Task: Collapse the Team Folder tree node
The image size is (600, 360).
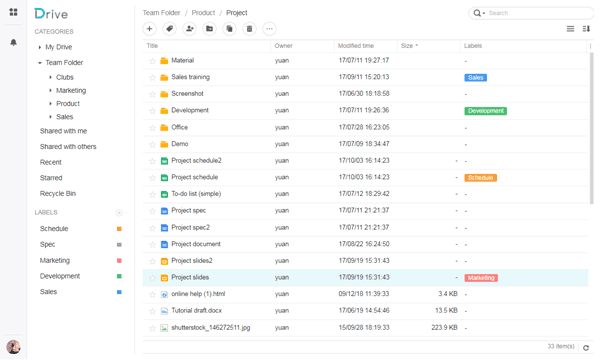Action: [x=40, y=63]
